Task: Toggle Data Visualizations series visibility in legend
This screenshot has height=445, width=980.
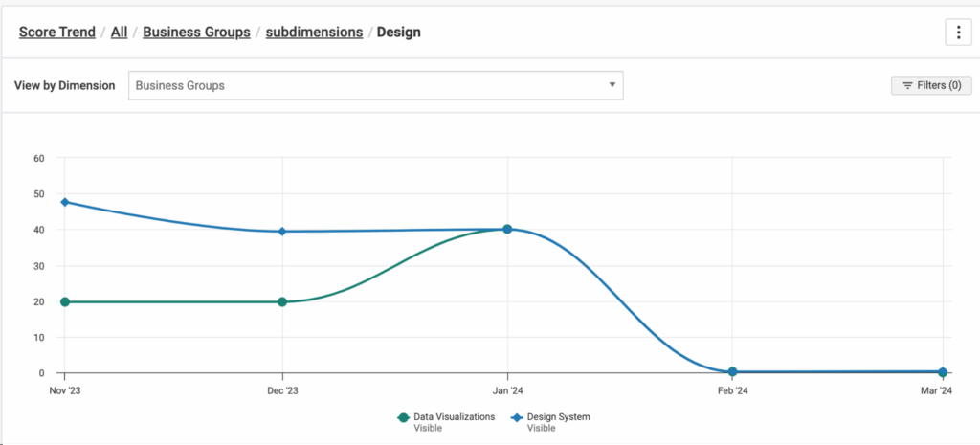Action: [x=454, y=417]
